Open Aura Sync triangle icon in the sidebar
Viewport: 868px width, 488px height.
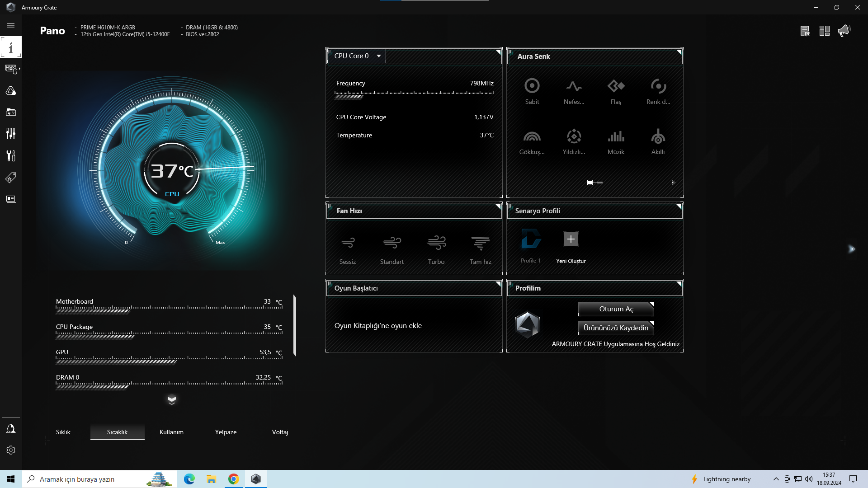click(x=11, y=91)
